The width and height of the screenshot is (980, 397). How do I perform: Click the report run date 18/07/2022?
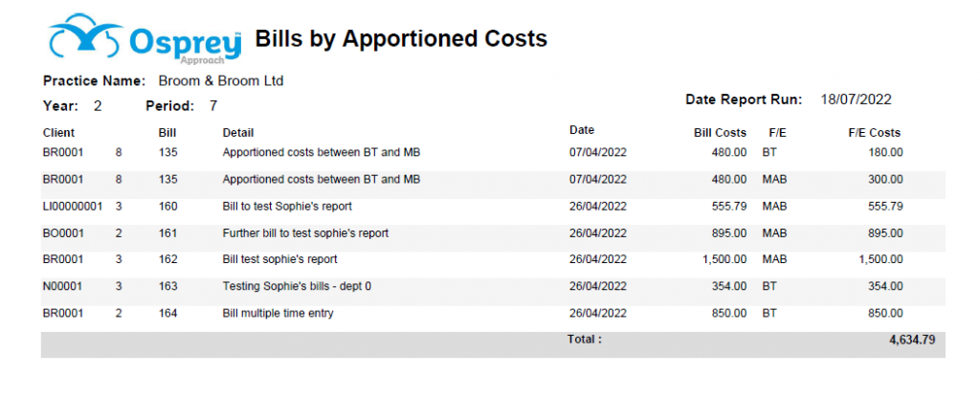click(x=857, y=99)
